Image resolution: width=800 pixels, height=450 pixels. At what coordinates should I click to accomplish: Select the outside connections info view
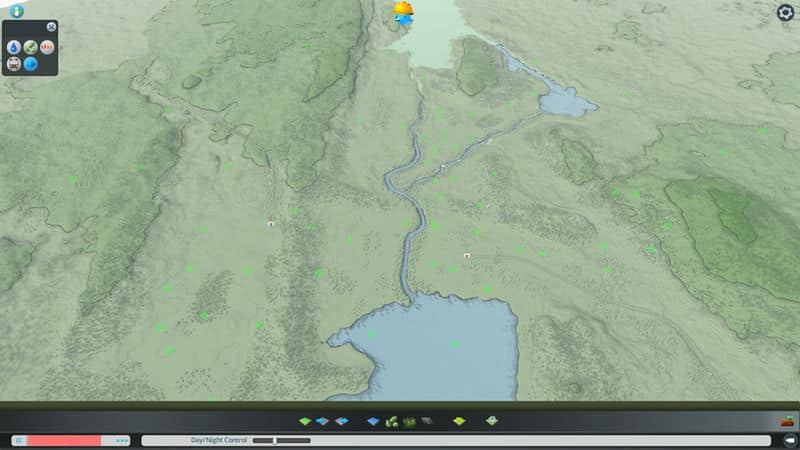[x=31, y=64]
